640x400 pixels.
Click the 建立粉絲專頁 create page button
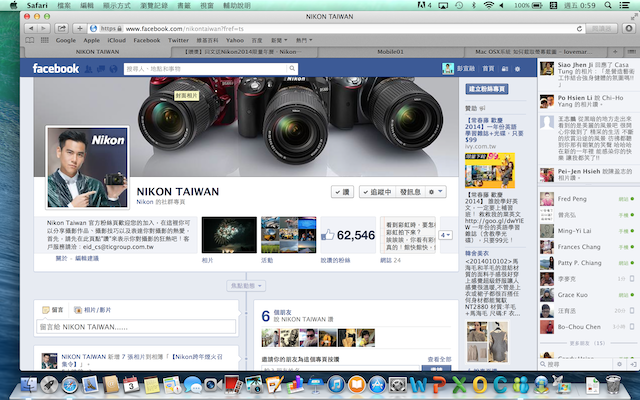point(487,89)
